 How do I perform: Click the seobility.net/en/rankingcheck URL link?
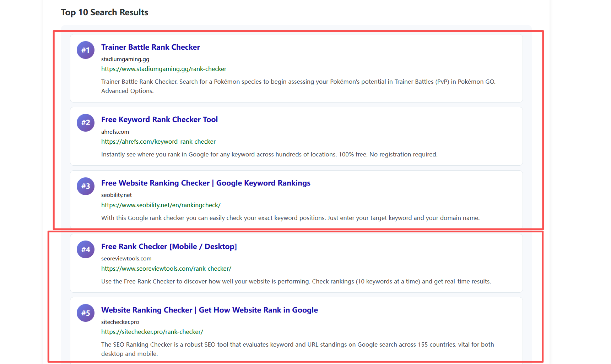click(161, 205)
